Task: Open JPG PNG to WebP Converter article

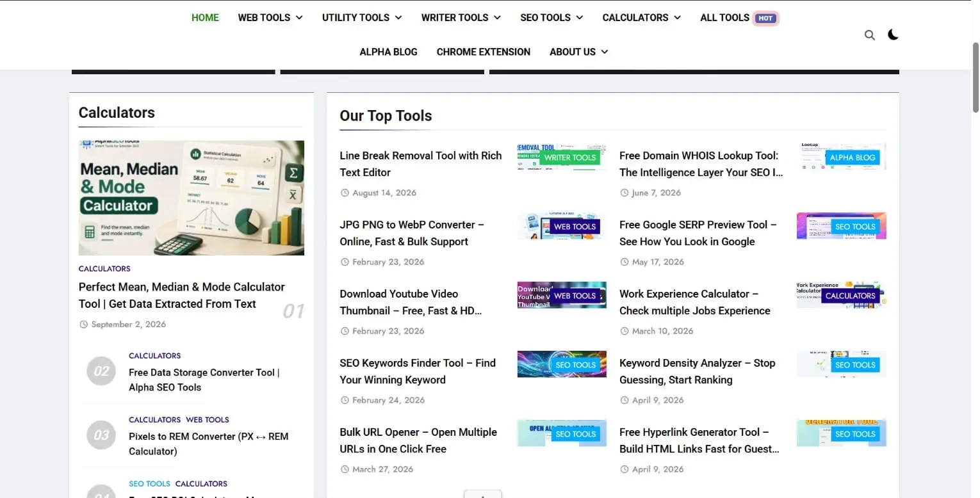Action: [412, 233]
